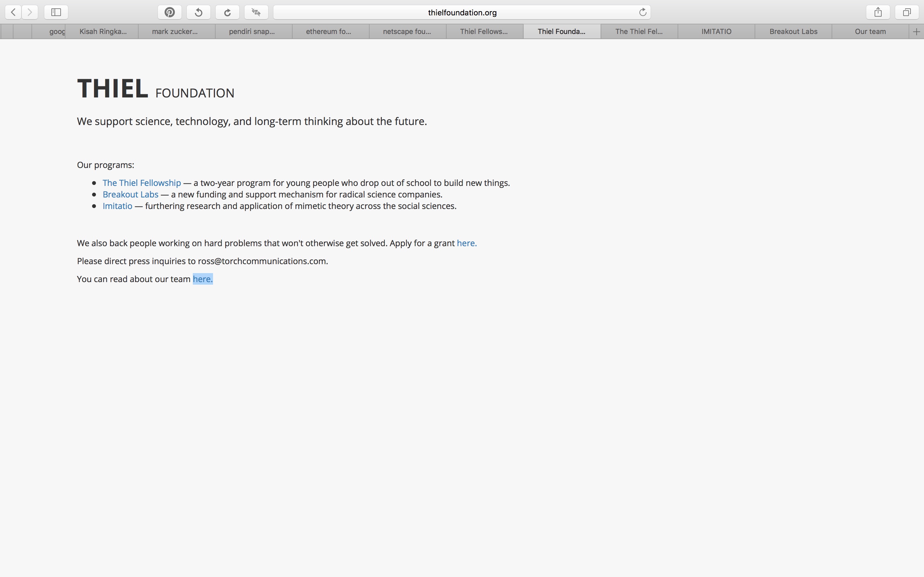Open the Breakout Labs program link
The height and width of the screenshot is (577, 924).
tap(130, 194)
